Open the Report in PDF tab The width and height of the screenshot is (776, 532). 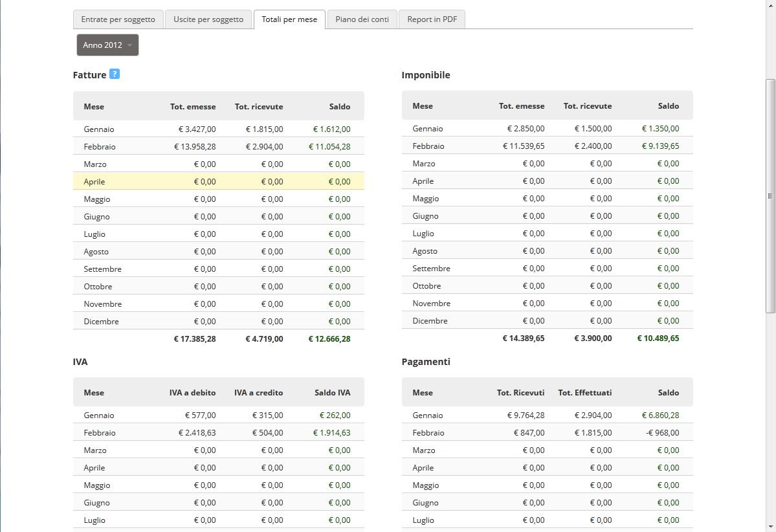tap(432, 19)
